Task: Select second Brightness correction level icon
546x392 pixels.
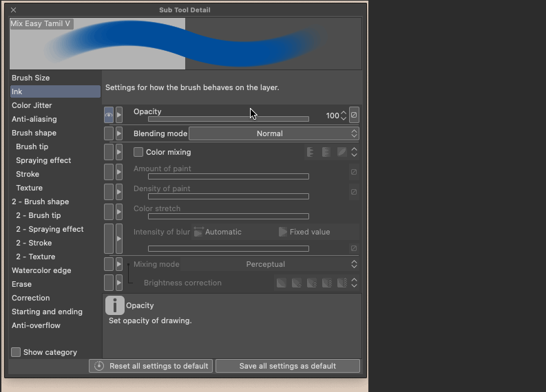Action: 297,283
